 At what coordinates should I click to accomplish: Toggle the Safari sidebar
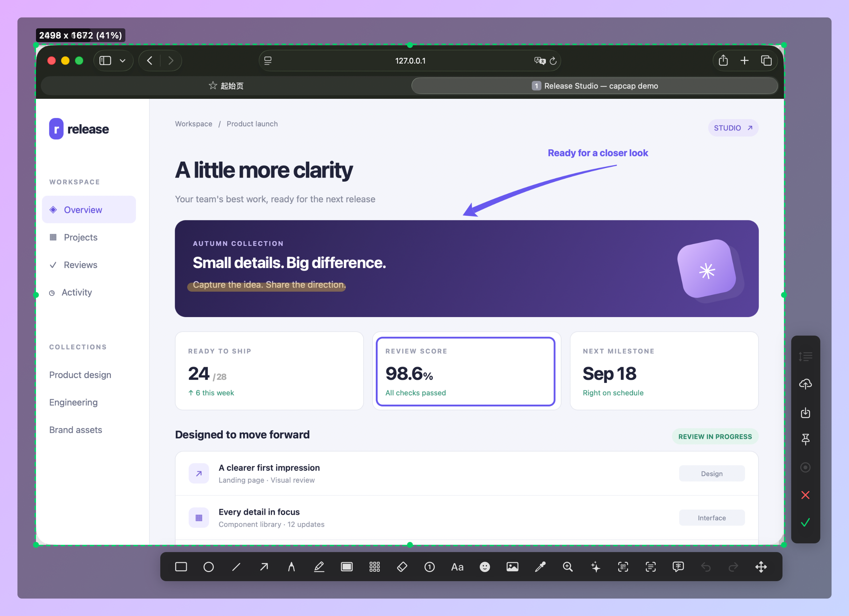tap(105, 61)
